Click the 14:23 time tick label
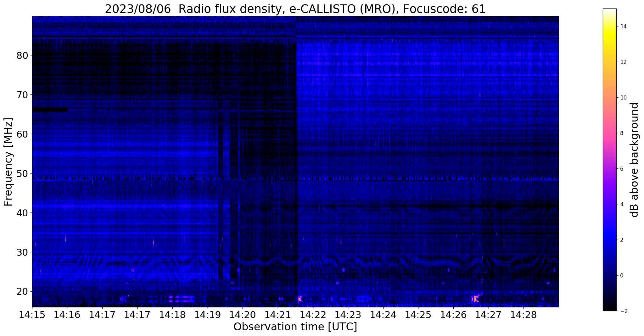The width and height of the screenshot is (644, 336). pos(348,315)
